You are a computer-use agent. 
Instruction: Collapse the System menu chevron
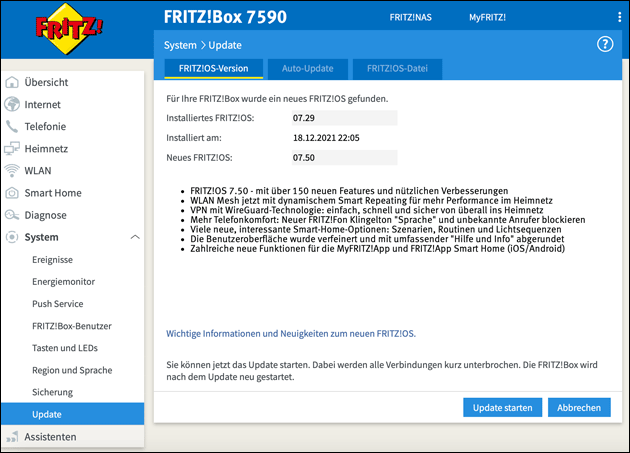pyautogui.click(x=135, y=237)
